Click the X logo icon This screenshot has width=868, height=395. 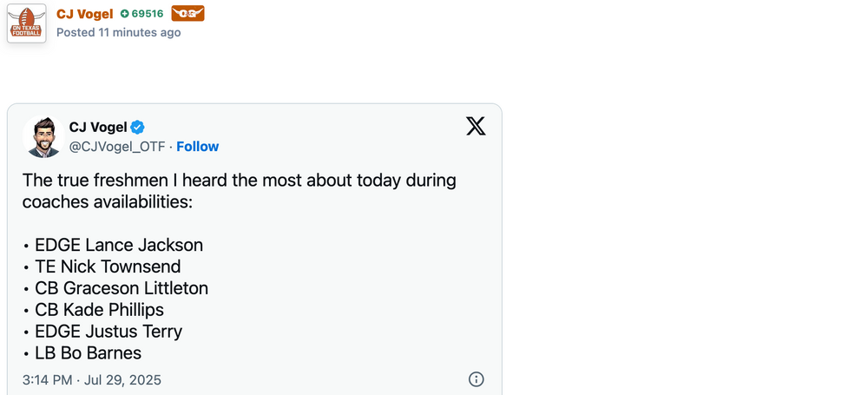coord(476,127)
